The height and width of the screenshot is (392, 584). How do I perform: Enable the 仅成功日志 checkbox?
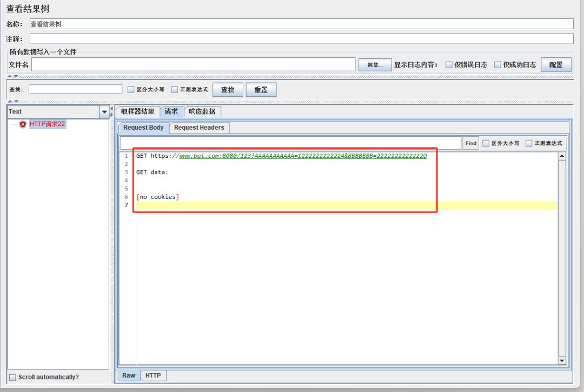(x=497, y=65)
